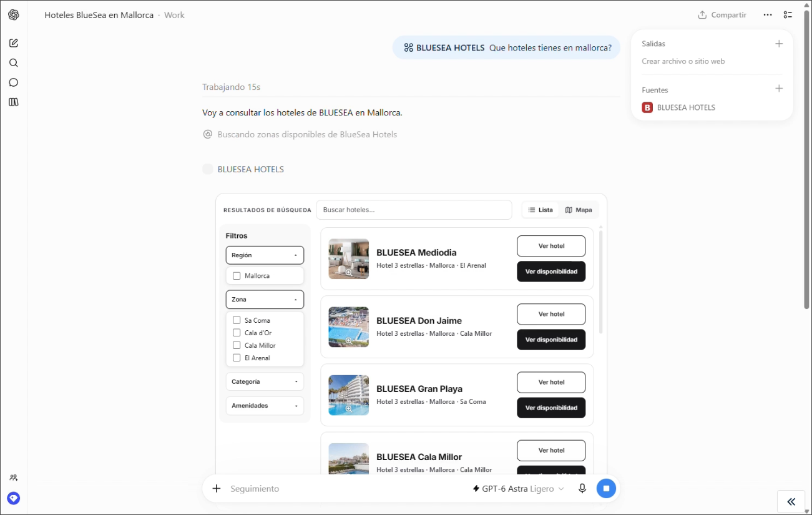The width and height of the screenshot is (812, 515).
Task: Switch to the Mapa view tab
Action: (579, 210)
